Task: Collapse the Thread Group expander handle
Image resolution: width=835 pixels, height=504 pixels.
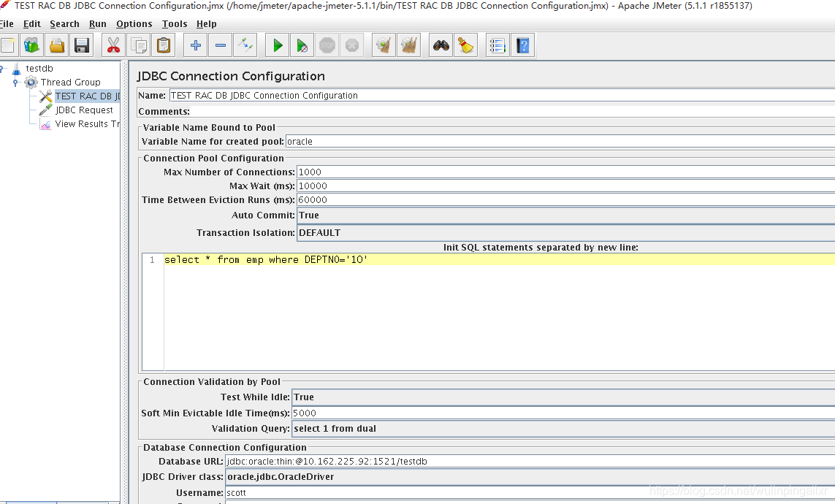Action: [x=15, y=82]
